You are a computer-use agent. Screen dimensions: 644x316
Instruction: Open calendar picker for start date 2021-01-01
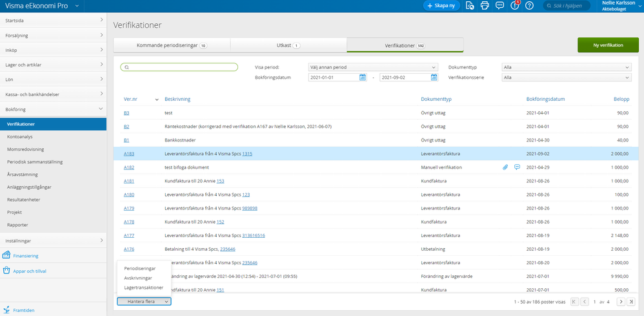(363, 78)
